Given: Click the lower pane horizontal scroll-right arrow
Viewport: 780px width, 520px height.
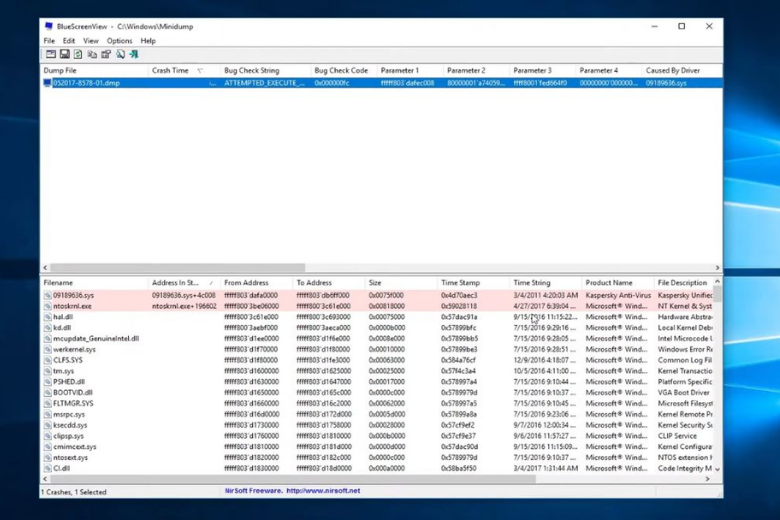Looking at the screenshot, I should (x=707, y=479).
